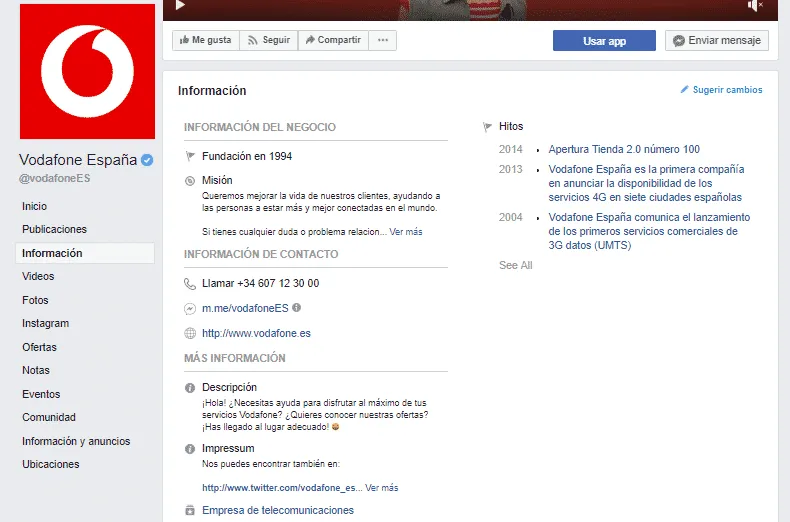The width and height of the screenshot is (790, 522).
Task: Click the video play icon
Action: pos(180,5)
